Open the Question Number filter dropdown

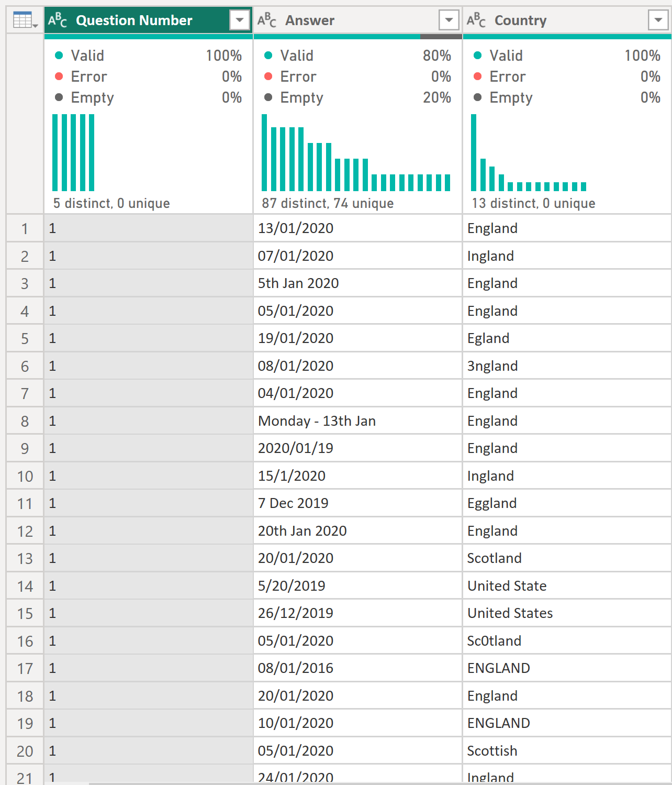coord(239,20)
